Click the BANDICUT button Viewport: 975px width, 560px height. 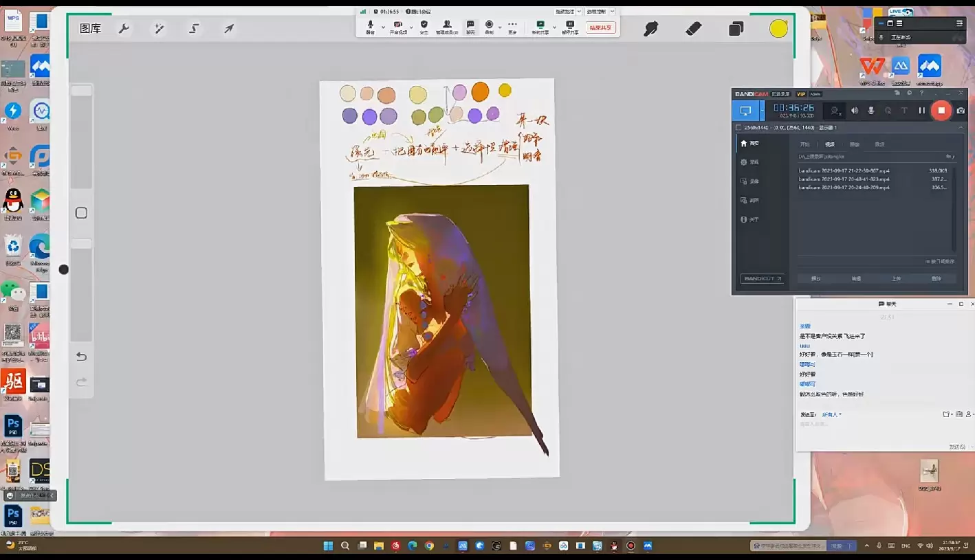coord(763,279)
